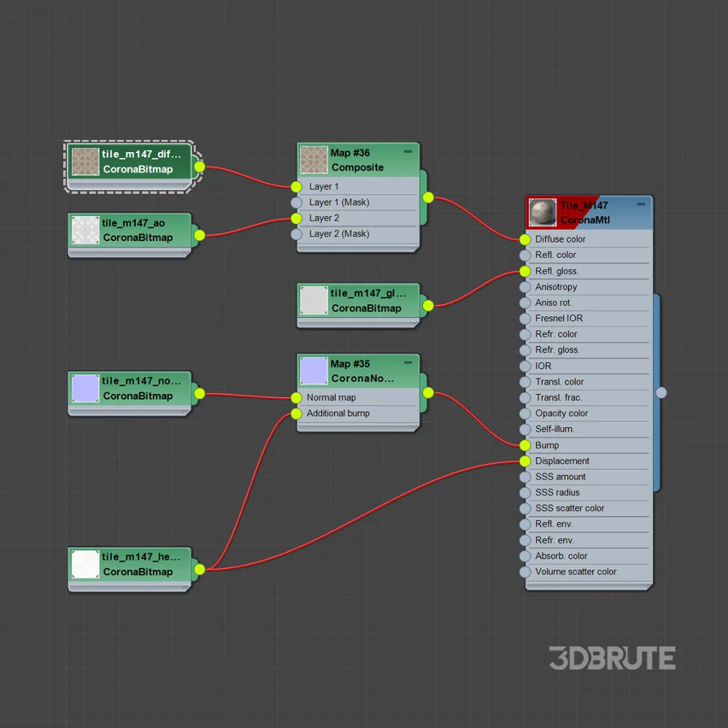Click the Aniso rot. input socket
The height and width of the screenshot is (728, 728).
tap(525, 303)
